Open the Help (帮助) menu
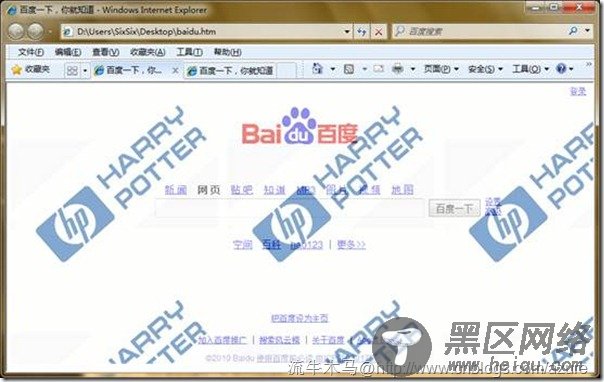604x382 pixels. coord(228,52)
